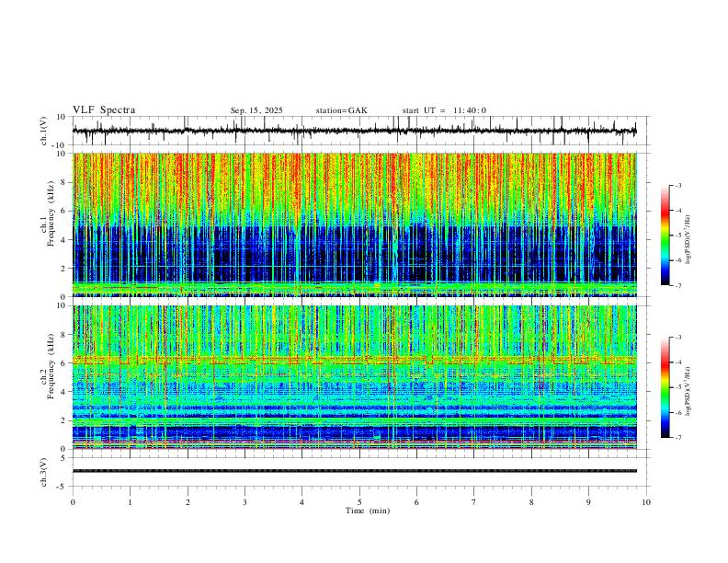Click the time axis tick label "1"
The image size is (728, 563).
(130, 502)
